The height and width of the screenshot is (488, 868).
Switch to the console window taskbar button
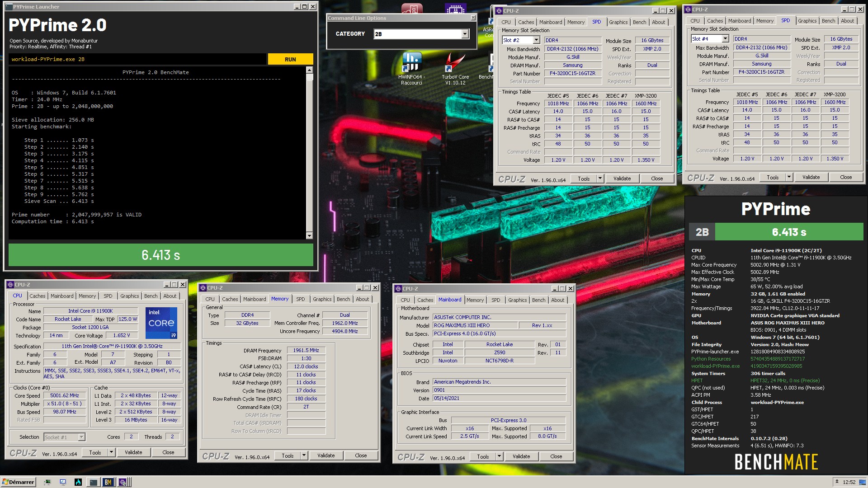pyautogui.click(x=93, y=482)
